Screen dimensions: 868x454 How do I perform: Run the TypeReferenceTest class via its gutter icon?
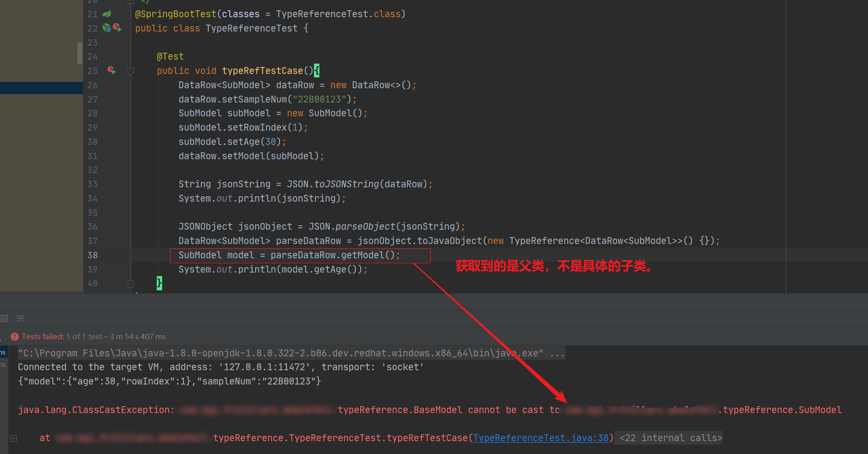coord(117,28)
